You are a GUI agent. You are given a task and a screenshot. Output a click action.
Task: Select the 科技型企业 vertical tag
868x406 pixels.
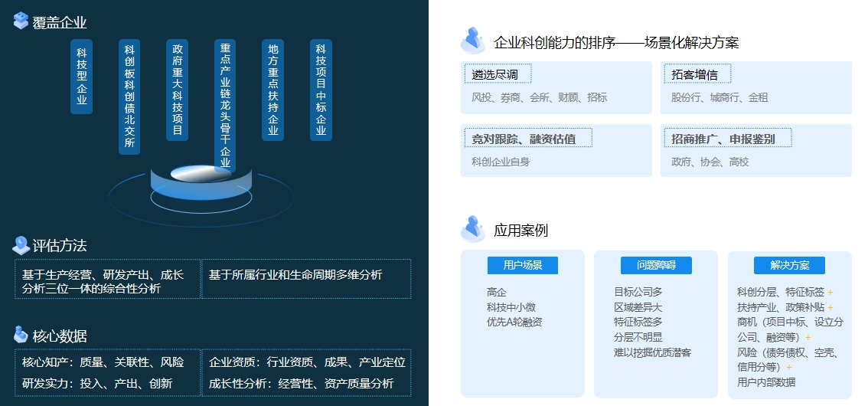pyautogui.click(x=81, y=77)
